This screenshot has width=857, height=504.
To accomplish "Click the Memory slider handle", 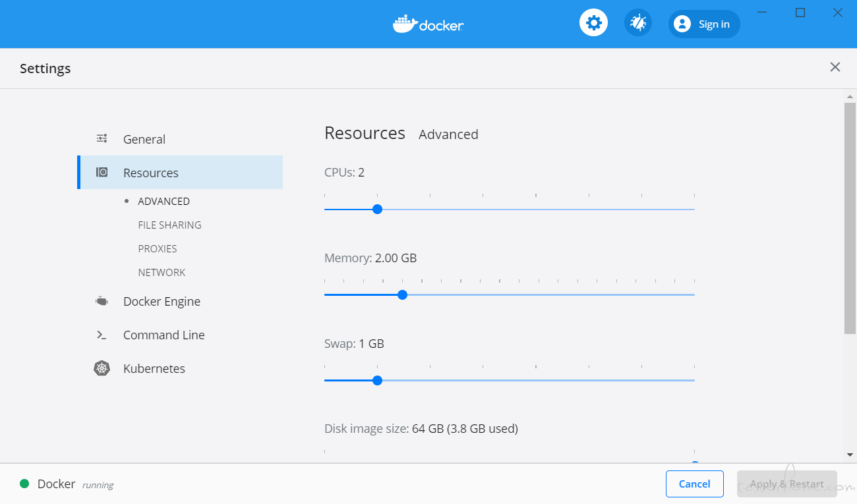I will (403, 294).
